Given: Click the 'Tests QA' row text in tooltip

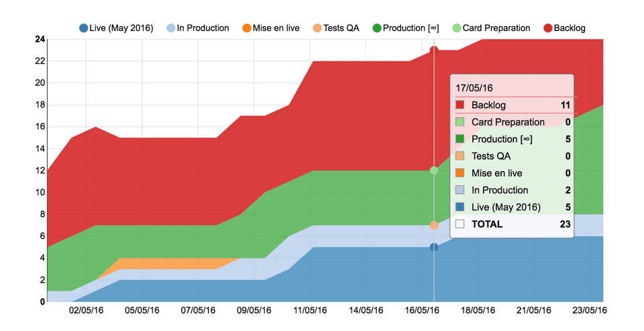Looking at the screenshot, I should (491, 156).
